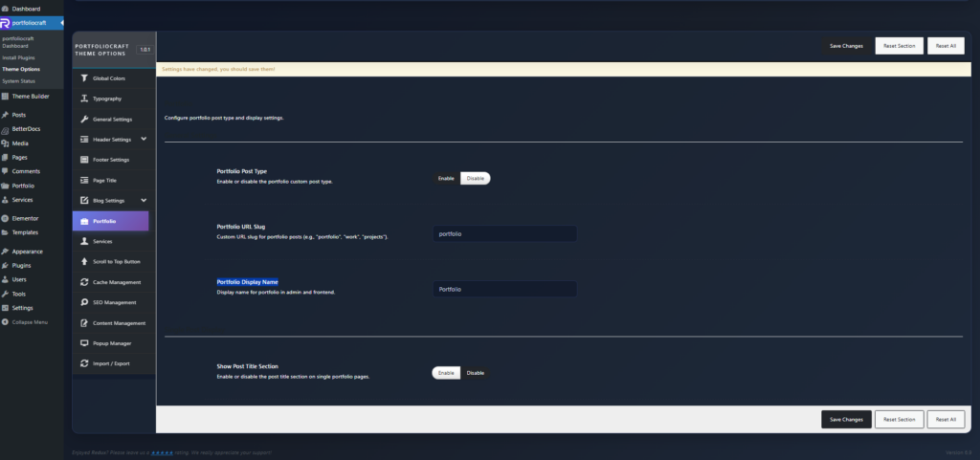Click the Global Colors icon in theme options
Viewport: 980px width, 460px height.
[84, 78]
